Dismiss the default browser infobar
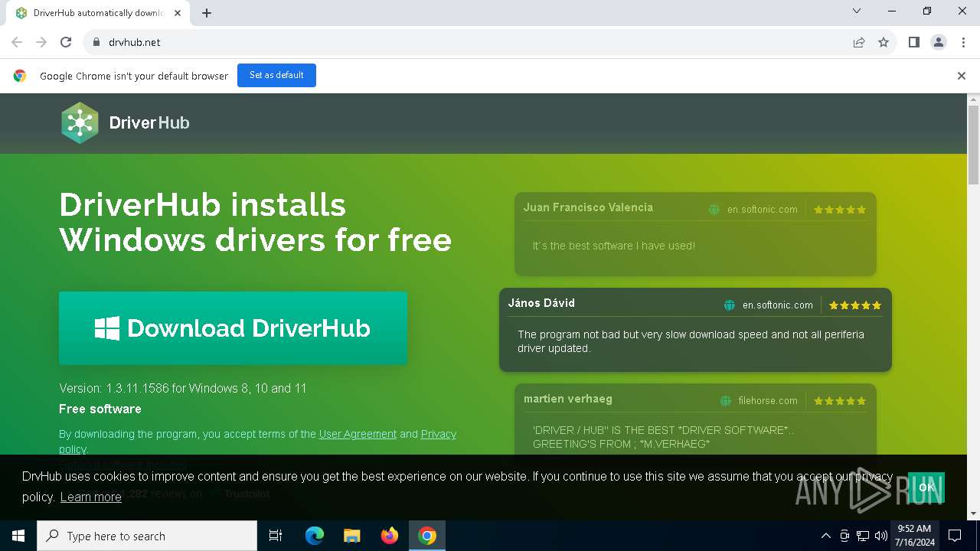The width and height of the screenshot is (980, 551). [962, 76]
